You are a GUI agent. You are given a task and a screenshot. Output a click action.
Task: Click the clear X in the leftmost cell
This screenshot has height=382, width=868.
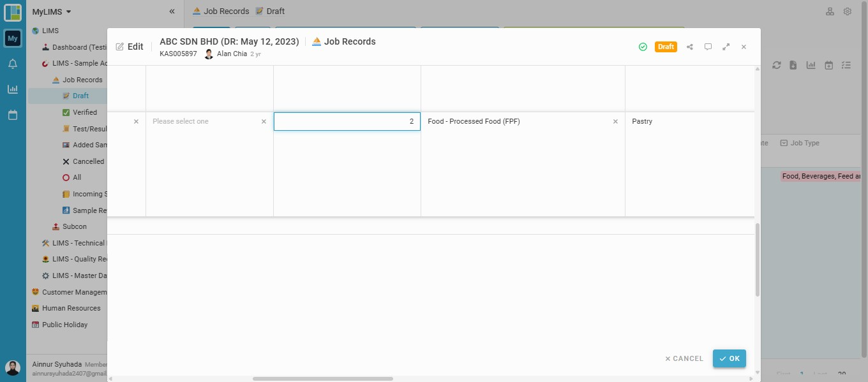(136, 121)
